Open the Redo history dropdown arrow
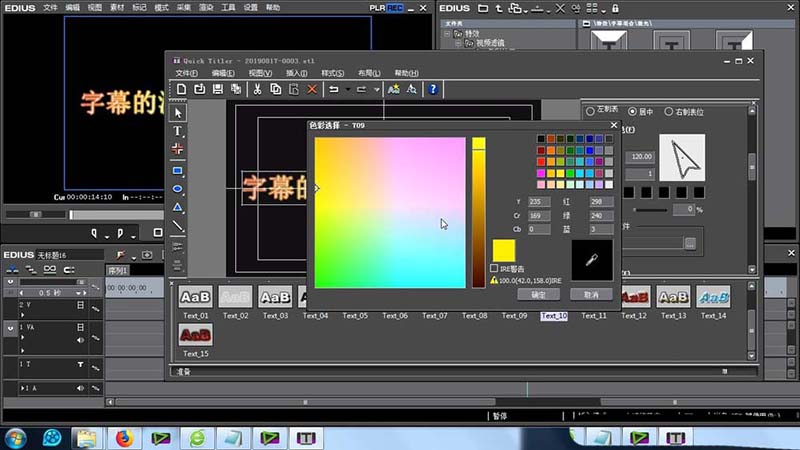Image resolution: width=800 pixels, height=450 pixels. click(x=377, y=90)
